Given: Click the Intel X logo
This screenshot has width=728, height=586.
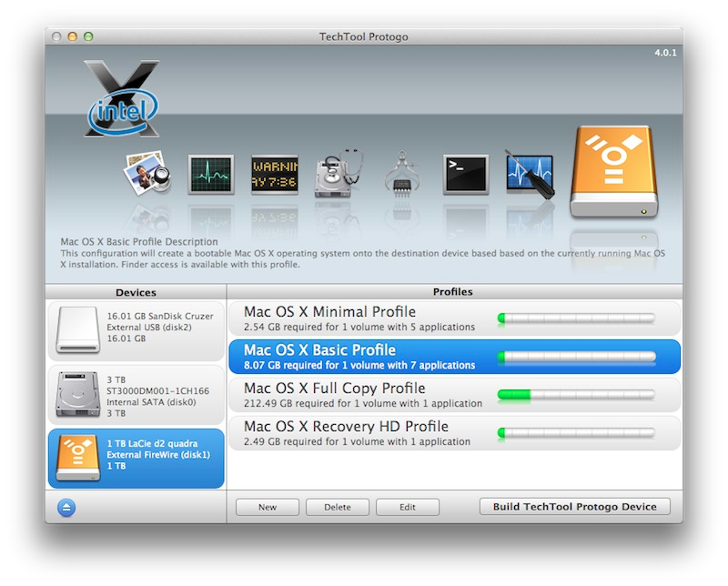Looking at the screenshot, I should click(x=123, y=99).
